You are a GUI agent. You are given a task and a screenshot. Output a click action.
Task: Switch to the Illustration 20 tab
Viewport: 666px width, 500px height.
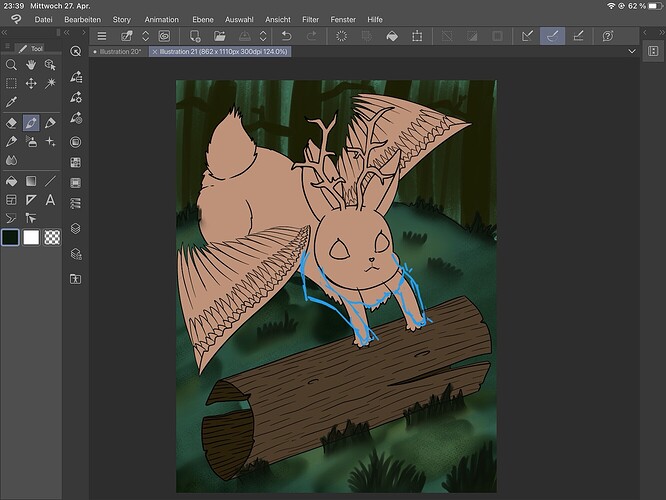tap(118, 51)
